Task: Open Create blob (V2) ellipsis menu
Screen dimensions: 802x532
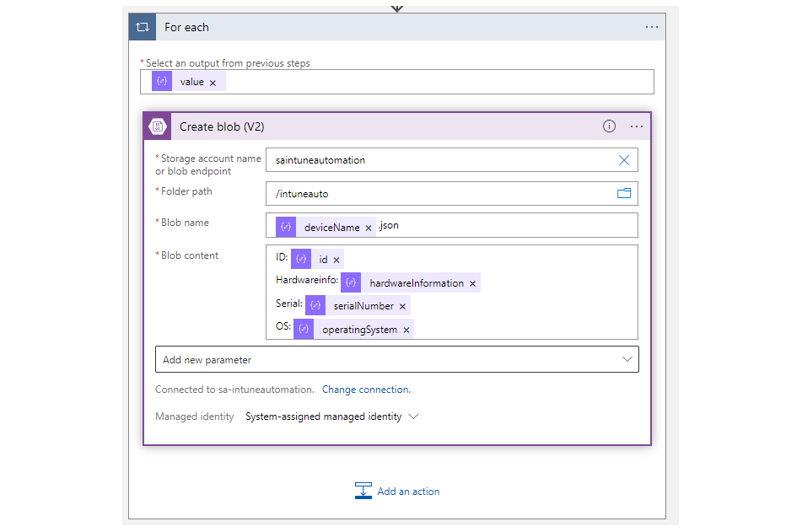Action: [x=637, y=126]
